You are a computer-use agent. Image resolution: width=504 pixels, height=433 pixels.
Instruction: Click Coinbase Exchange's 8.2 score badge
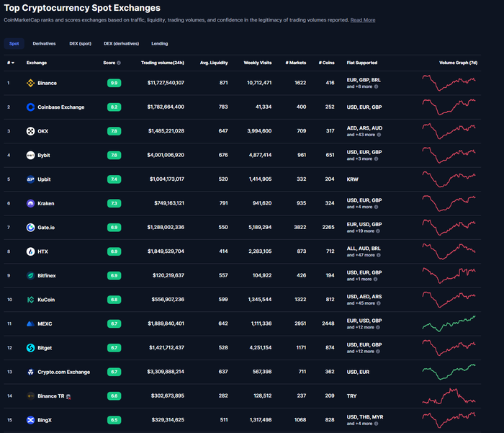tap(114, 107)
